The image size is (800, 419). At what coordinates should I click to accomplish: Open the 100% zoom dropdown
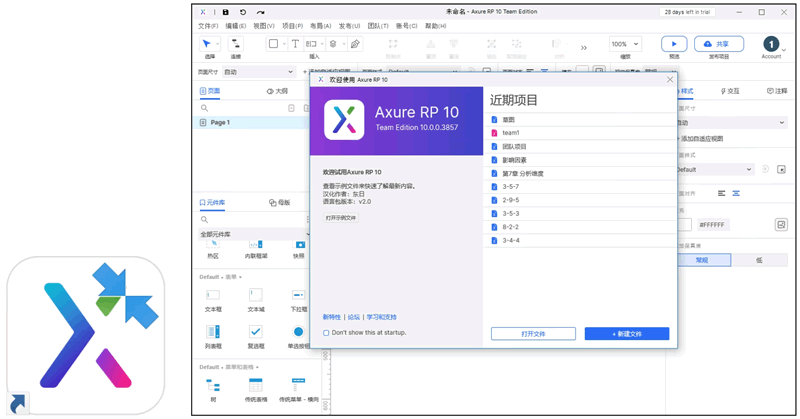[x=624, y=44]
